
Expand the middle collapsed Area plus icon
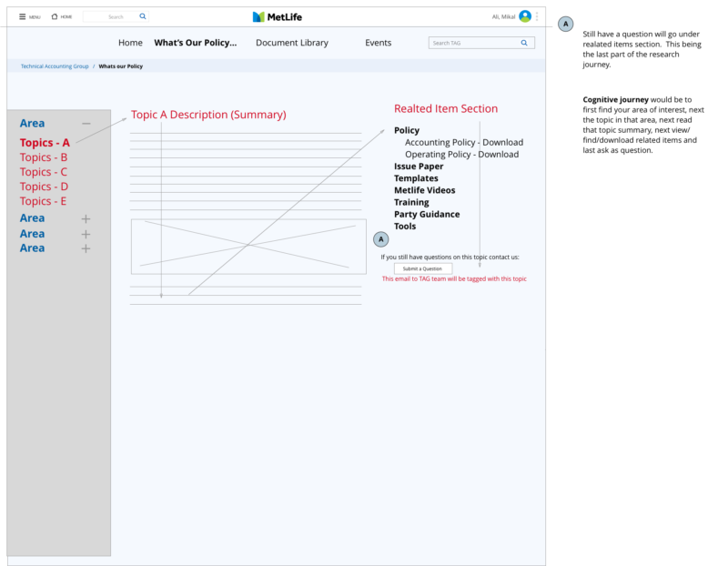(x=86, y=234)
